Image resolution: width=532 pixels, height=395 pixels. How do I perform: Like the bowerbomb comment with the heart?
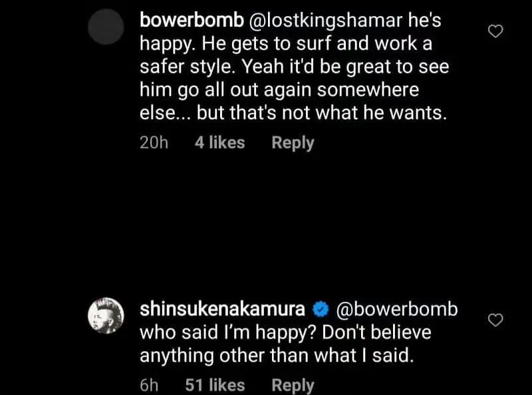click(x=495, y=31)
